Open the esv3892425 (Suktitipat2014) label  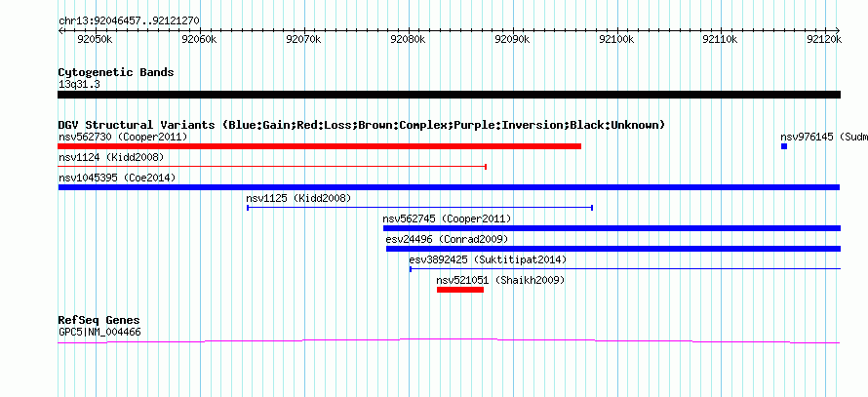pos(488,259)
